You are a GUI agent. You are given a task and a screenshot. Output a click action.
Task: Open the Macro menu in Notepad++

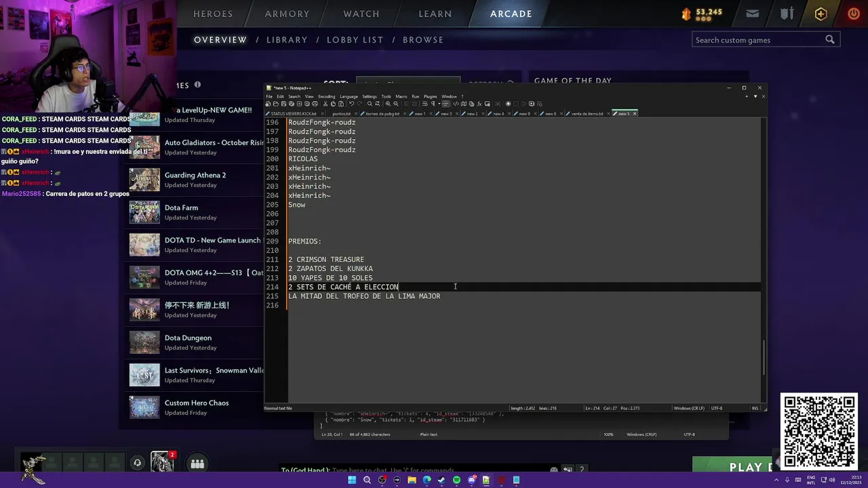[x=401, y=96]
